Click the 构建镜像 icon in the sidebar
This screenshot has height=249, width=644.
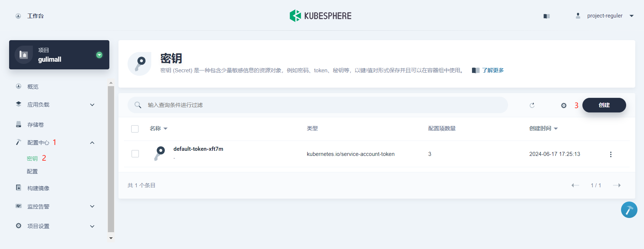tap(19, 188)
